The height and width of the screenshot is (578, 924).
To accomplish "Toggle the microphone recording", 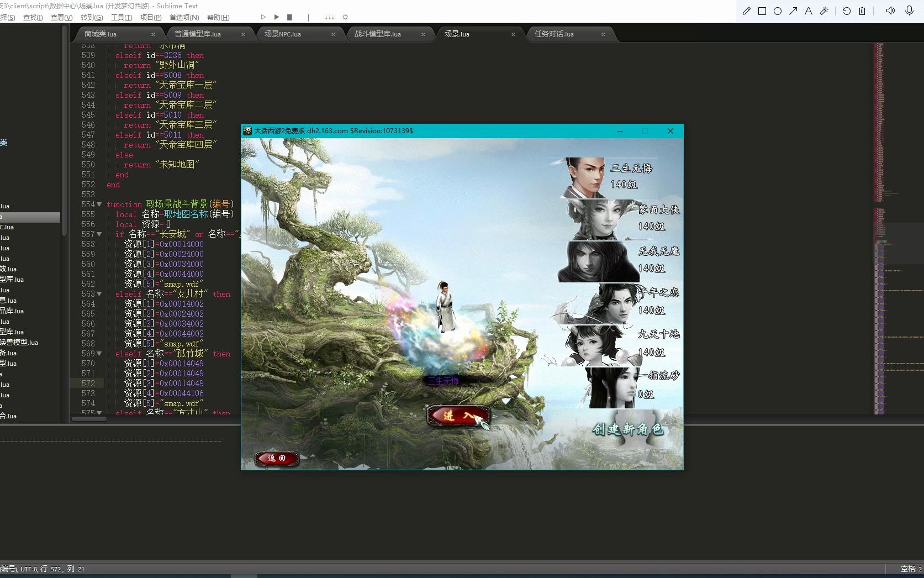I will (909, 11).
